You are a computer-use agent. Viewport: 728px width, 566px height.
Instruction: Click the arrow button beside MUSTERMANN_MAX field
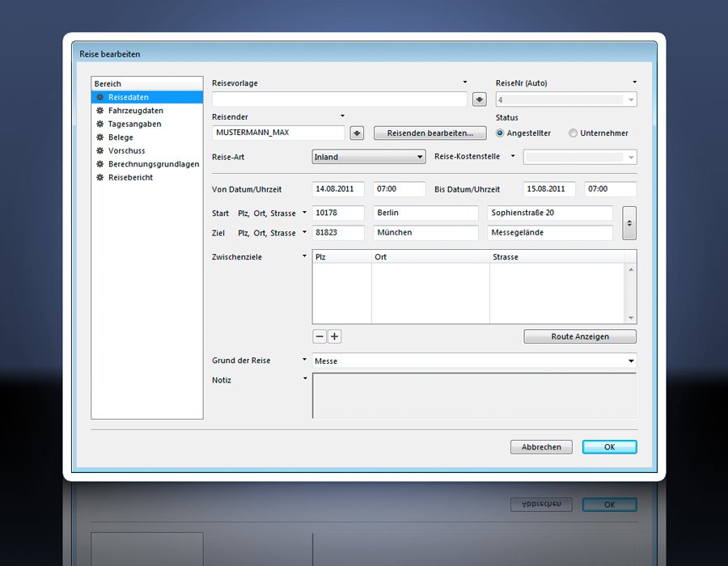[357, 133]
